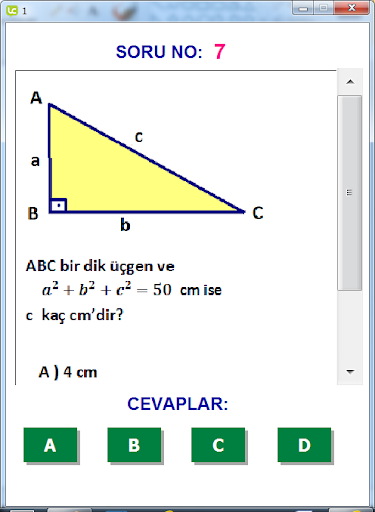Click the right-angle marker at vertex B
Image resolution: width=375 pixels, height=512 pixels.
click(58, 205)
